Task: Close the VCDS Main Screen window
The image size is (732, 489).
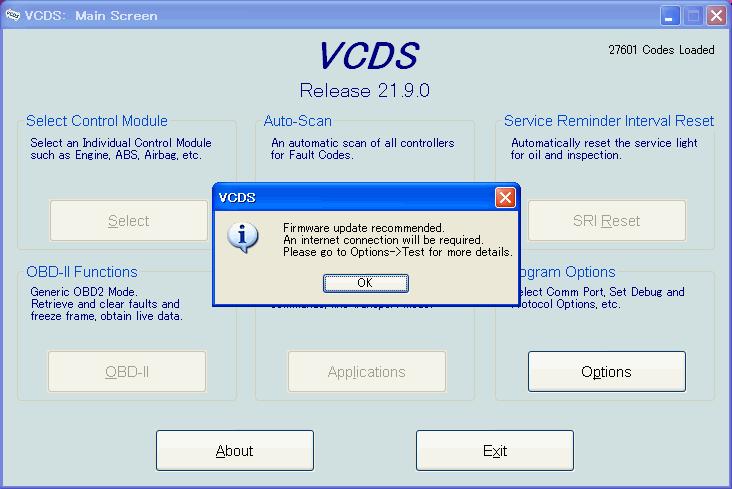Action: pos(716,15)
